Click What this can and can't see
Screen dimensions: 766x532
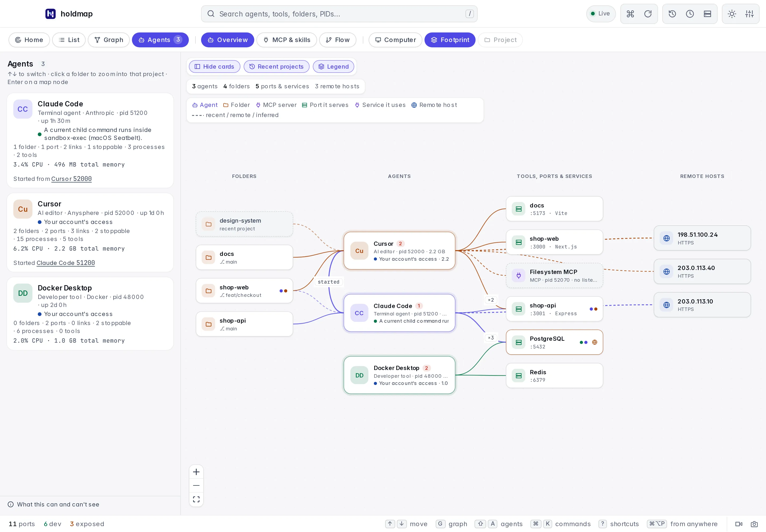click(58, 504)
